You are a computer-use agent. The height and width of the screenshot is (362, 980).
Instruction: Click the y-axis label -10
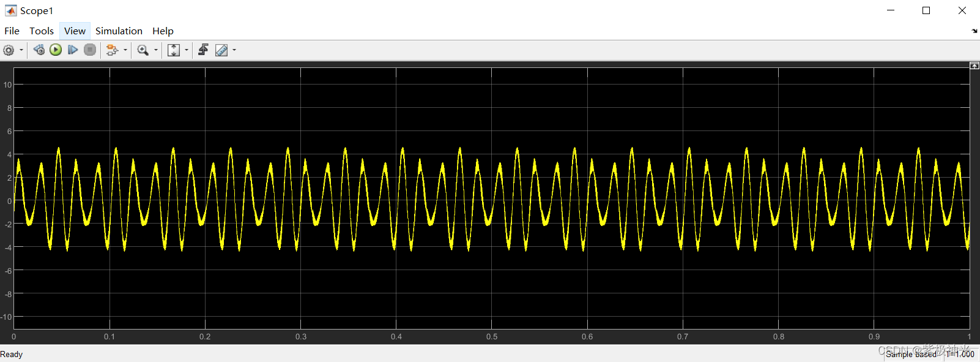(6, 317)
